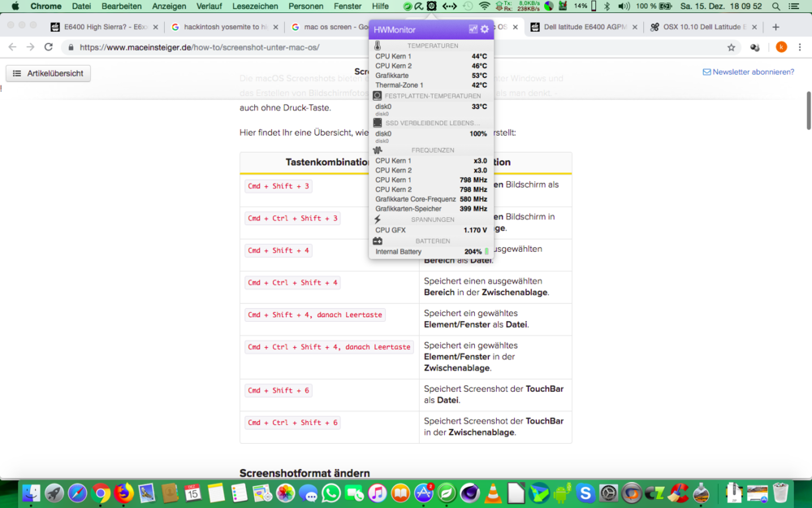Reload the current page
Image resolution: width=812 pixels, height=508 pixels.
[x=49, y=47]
